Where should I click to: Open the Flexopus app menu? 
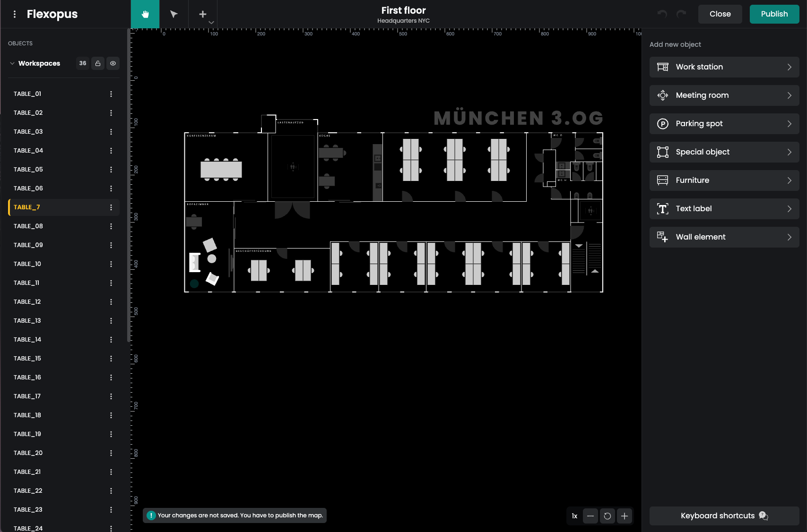click(x=15, y=14)
